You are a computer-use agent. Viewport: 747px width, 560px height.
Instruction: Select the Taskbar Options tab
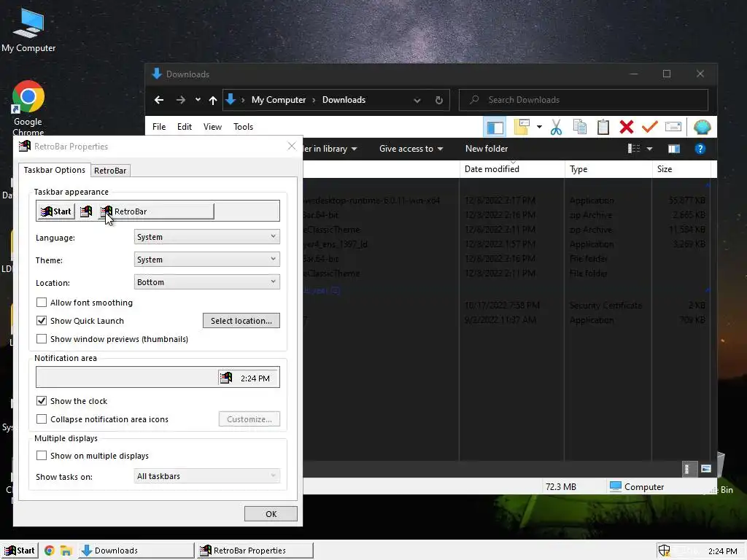coord(54,170)
